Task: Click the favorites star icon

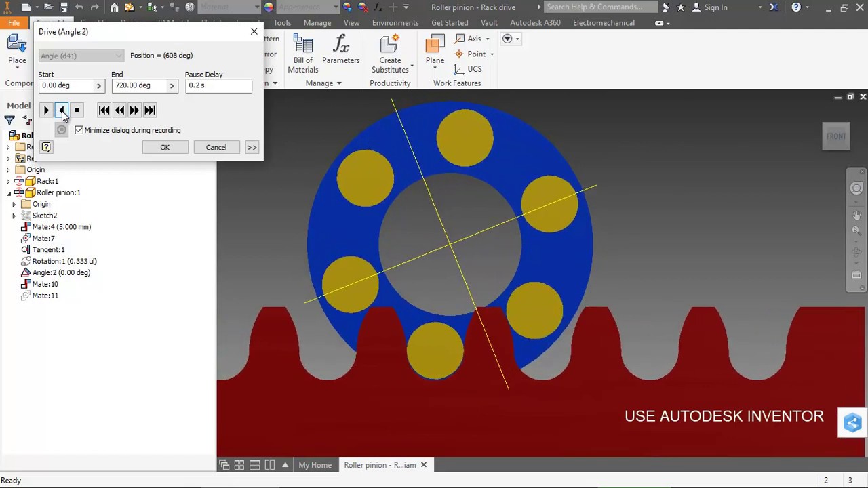Action: pos(679,7)
